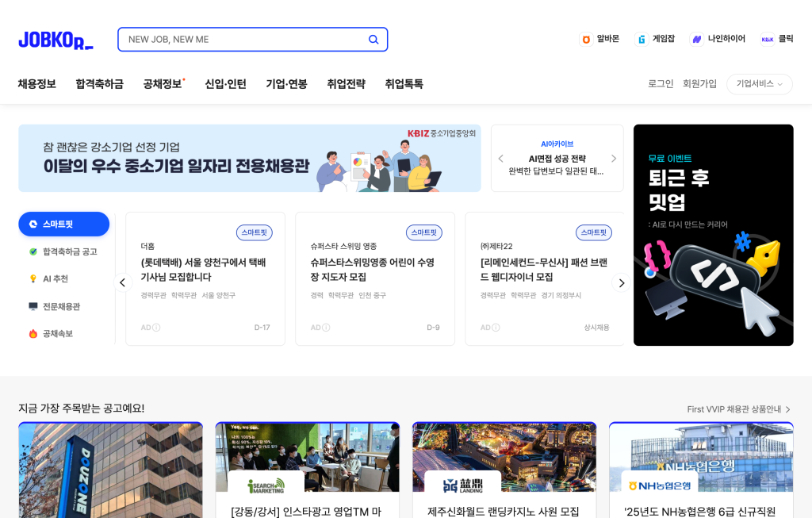Show next job cards with right arrow
Image resolution: width=812 pixels, height=518 pixels.
tap(622, 282)
